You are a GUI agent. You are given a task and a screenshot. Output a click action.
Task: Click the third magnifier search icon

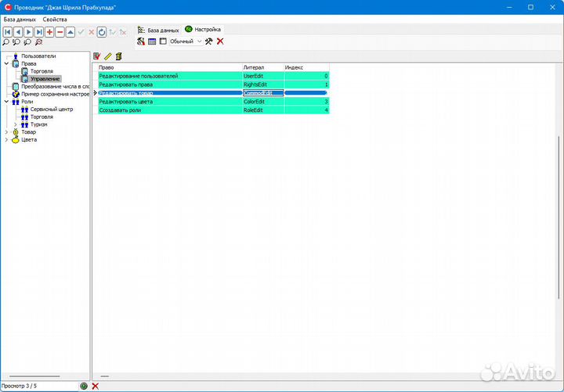pyautogui.click(x=27, y=42)
